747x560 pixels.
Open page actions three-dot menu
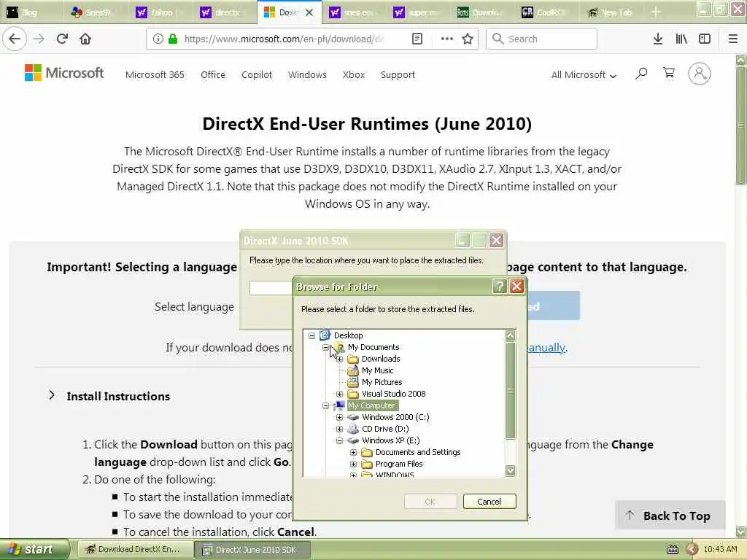tap(447, 39)
